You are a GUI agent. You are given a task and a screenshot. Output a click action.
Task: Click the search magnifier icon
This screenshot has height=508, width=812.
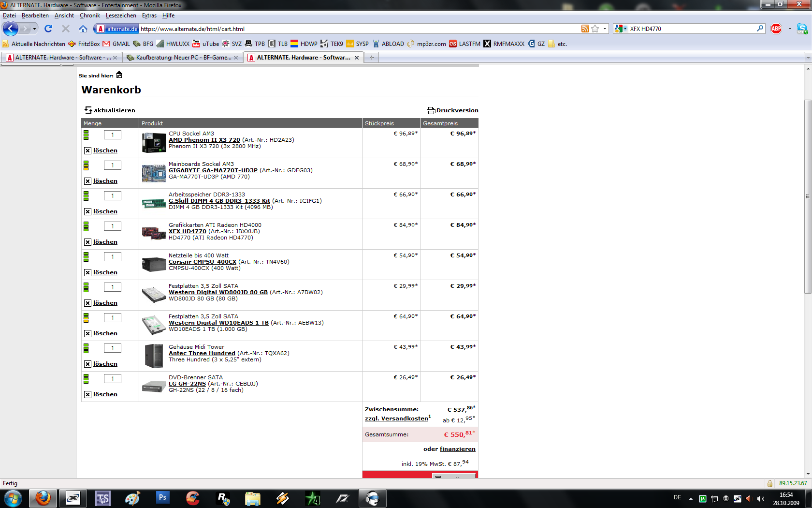click(x=760, y=29)
